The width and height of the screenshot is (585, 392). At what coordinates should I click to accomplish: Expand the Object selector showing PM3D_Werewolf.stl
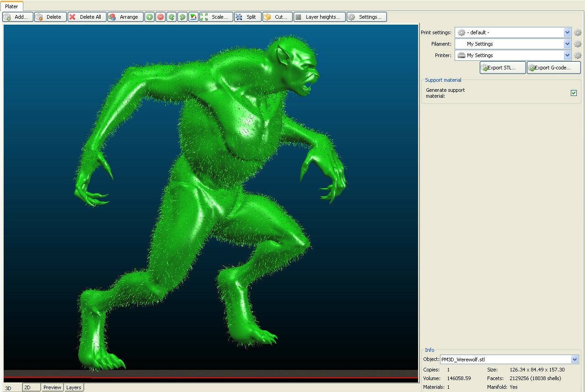pos(574,360)
